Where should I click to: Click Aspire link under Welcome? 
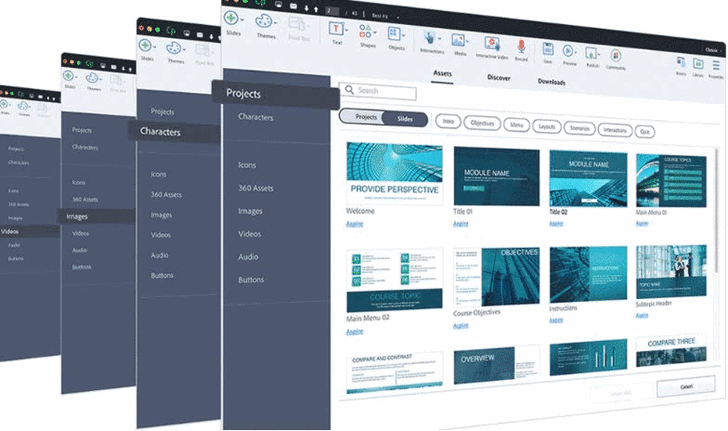(x=354, y=224)
